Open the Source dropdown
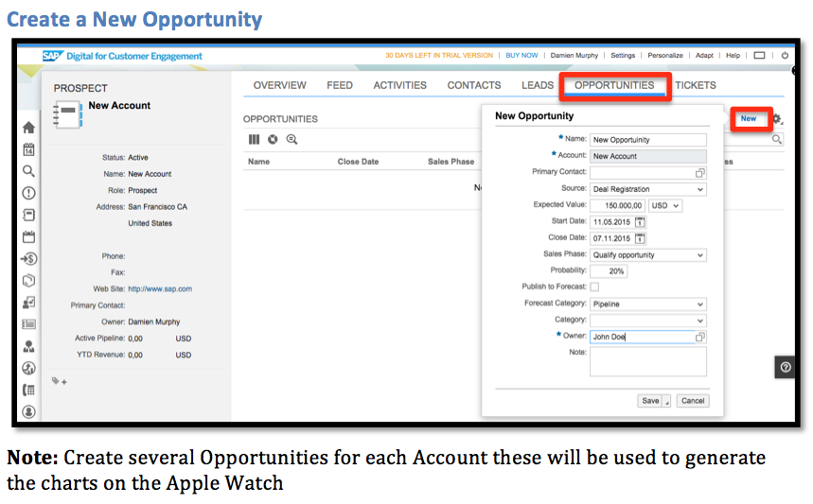Viewport: 813px width, 504px height. coord(647,189)
